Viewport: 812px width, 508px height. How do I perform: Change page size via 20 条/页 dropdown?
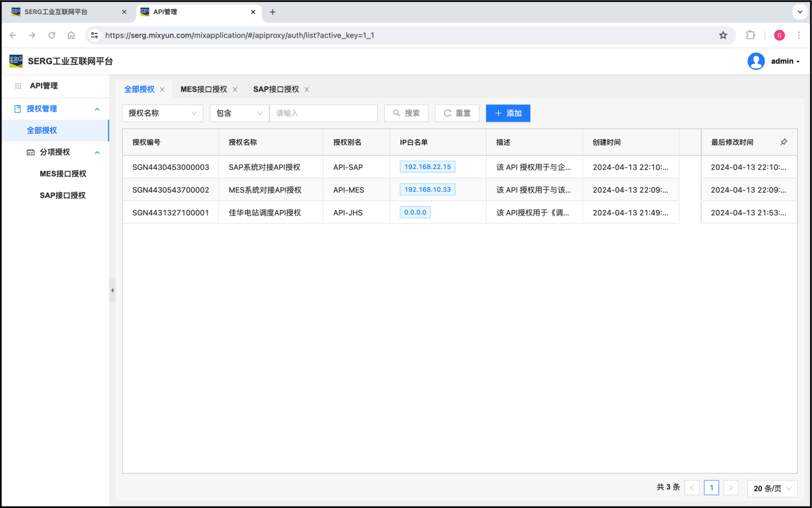point(772,488)
